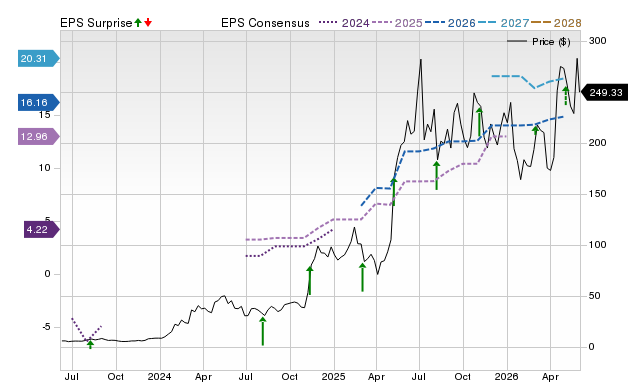Select the 2027 consensus legend entry
Viewport: 640px width, 382px height.
tap(503, 23)
